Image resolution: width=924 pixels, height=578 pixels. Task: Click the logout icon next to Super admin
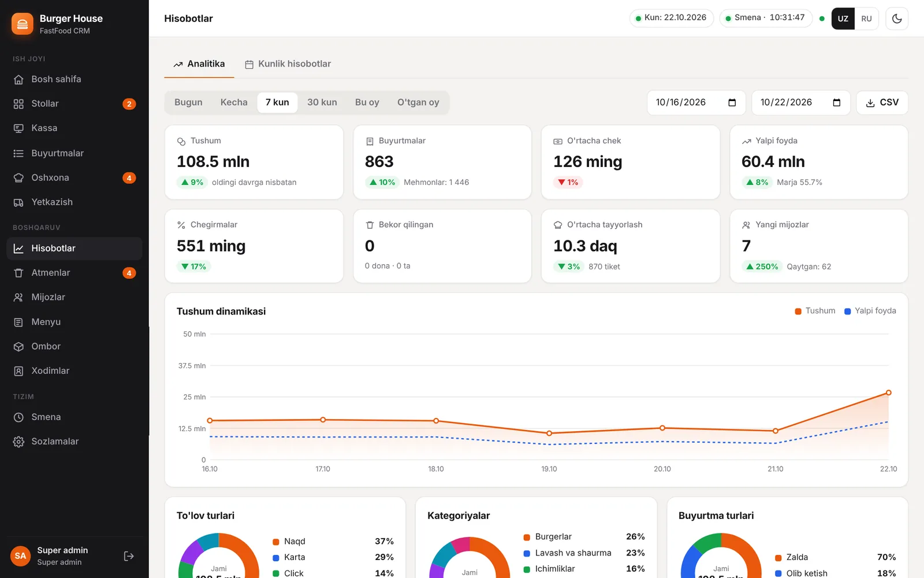point(129,556)
